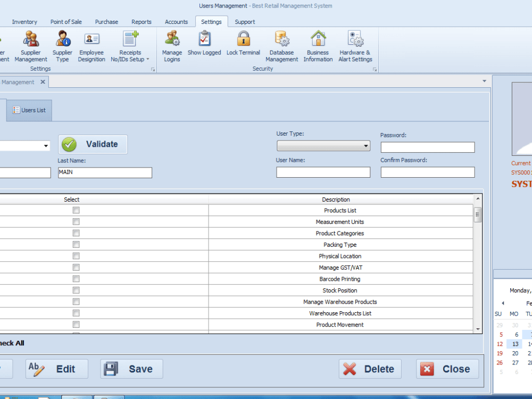Open Hardware & Alart Settings

tap(355, 46)
